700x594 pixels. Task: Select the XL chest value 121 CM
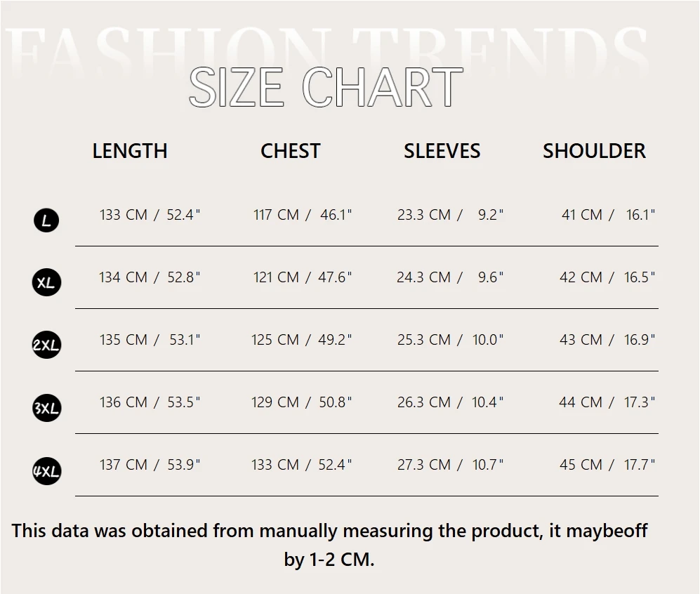point(277,277)
